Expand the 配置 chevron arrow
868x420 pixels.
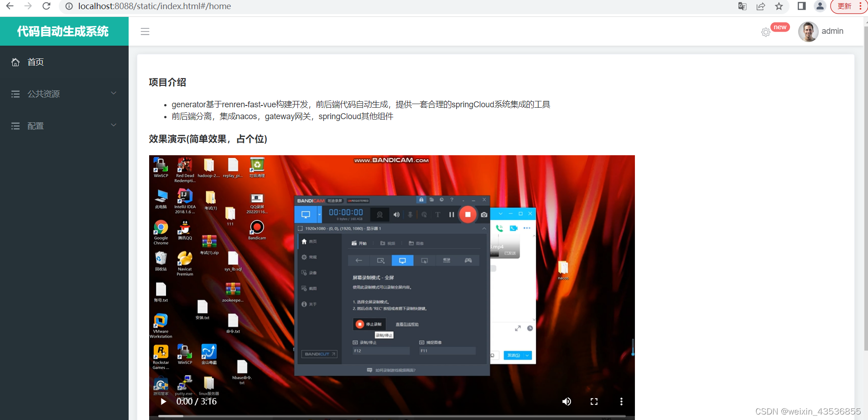tap(114, 125)
